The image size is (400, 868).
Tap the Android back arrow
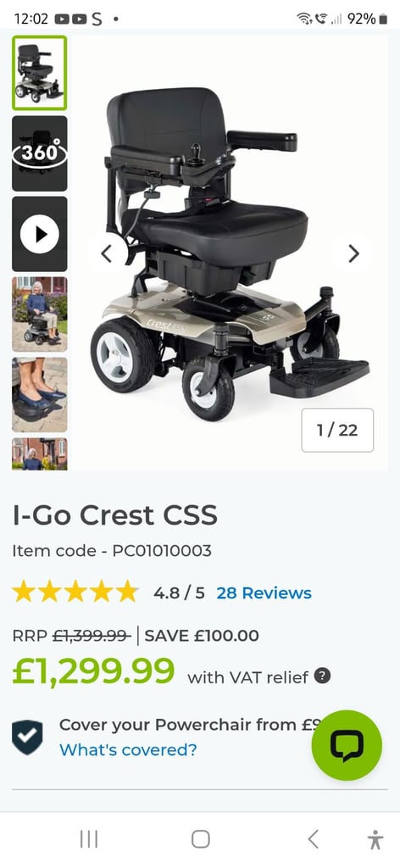[314, 840]
